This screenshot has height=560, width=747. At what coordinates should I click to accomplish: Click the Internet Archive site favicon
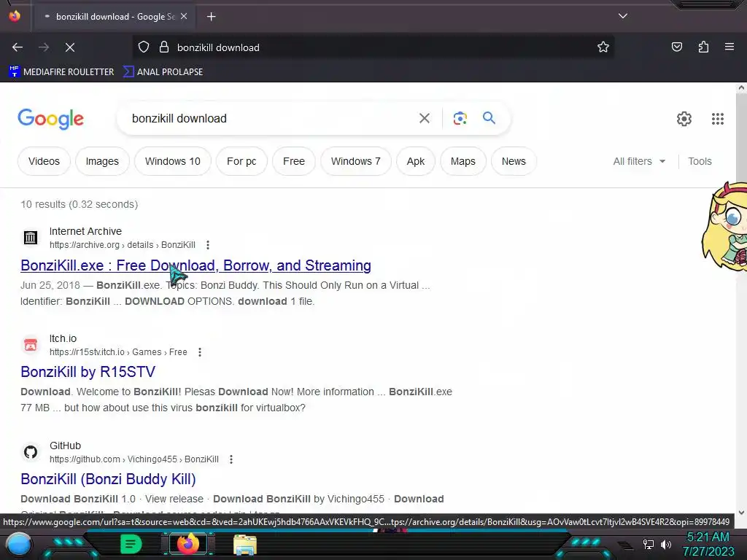31,237
